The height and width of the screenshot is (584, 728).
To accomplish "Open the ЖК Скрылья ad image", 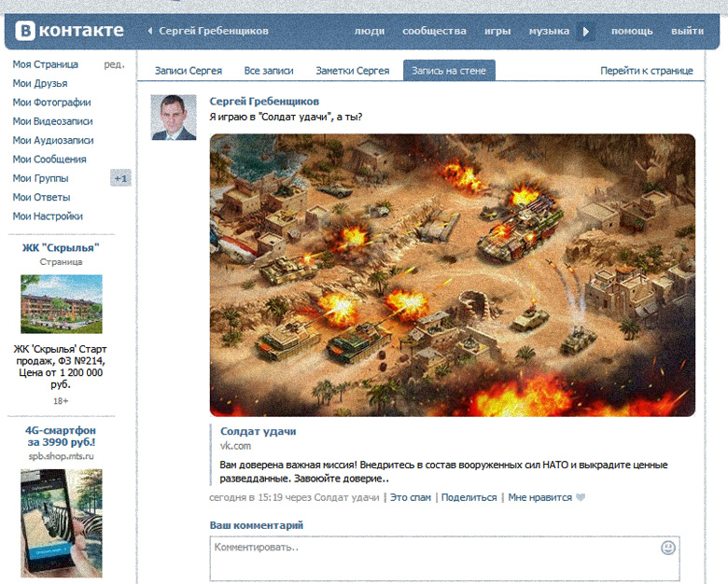I will click(x=62, y=304).
